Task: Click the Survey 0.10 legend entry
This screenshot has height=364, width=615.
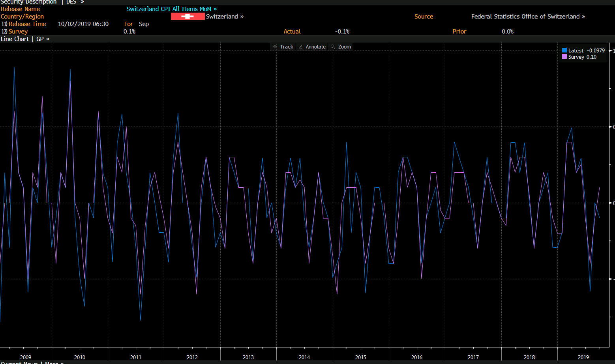Action: pos(579,57)
